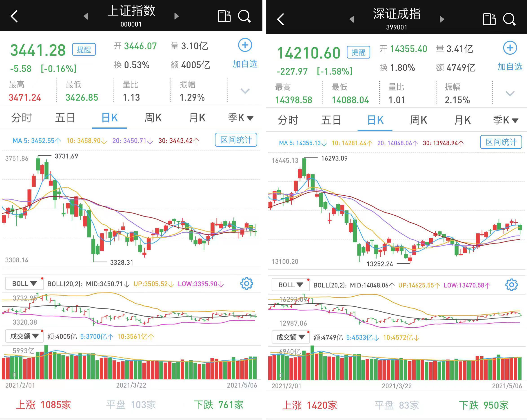Image resolution: width=528 pixels, height=420 pixels.
Task: Open BOLL settings gear on 上证指数
Action: click(x=246, y=284)
